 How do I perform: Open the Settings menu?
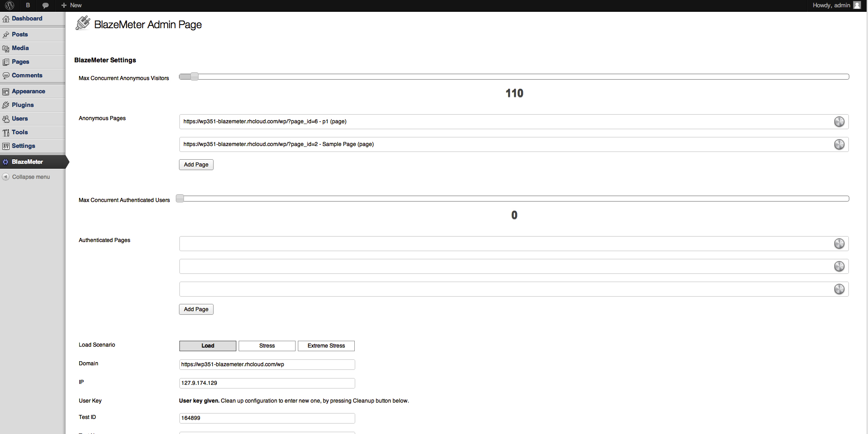point(23,146)
